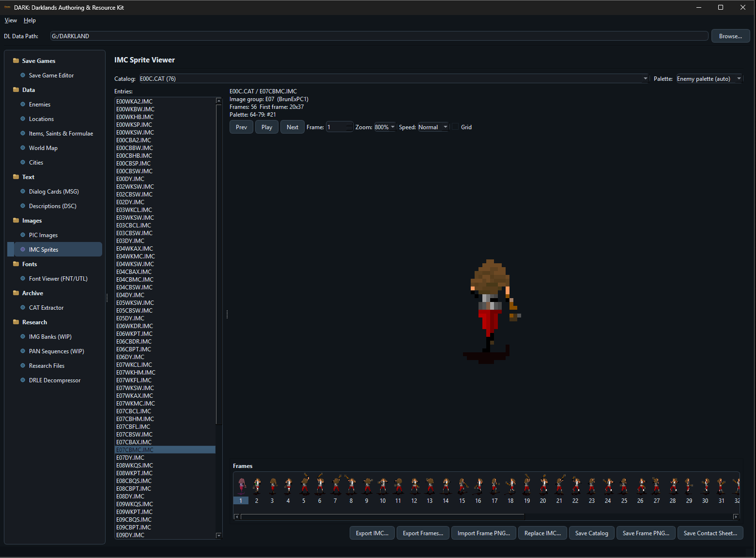This screenshot has width=756, height=558.
Task: Open the Help menu
Action: [30, 20]
